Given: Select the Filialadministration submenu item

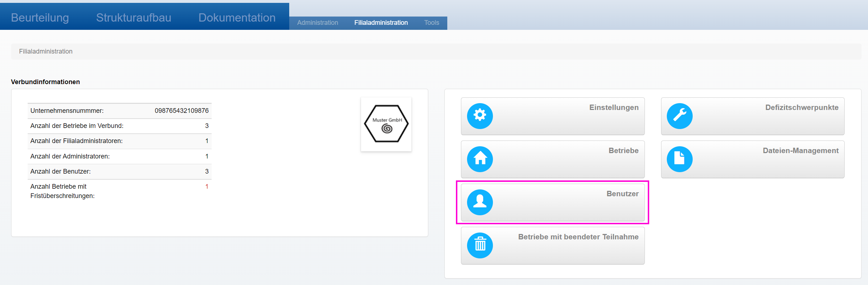Looking at the screenshot, I should 381,23.
